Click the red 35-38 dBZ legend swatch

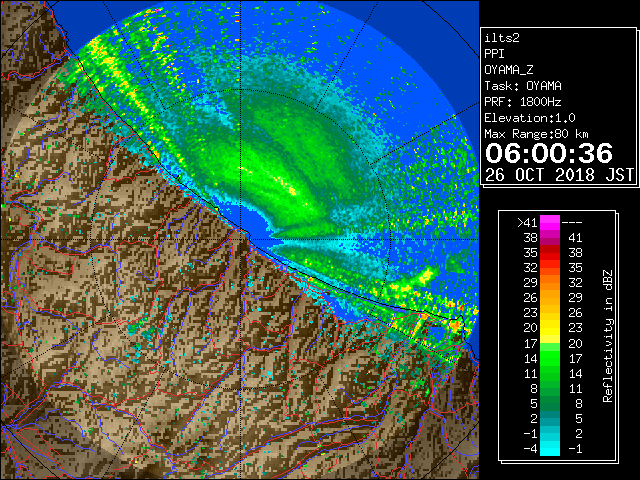[x=550, y=253]
